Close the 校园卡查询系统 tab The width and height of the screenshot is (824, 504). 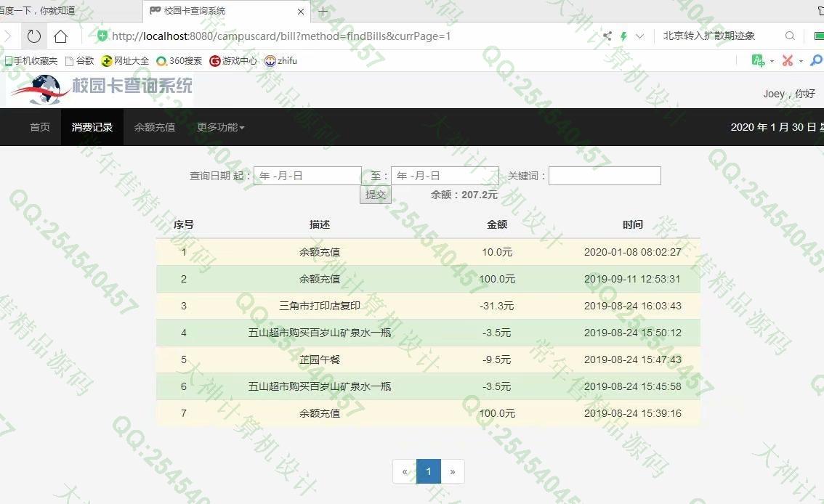point(301,11)
